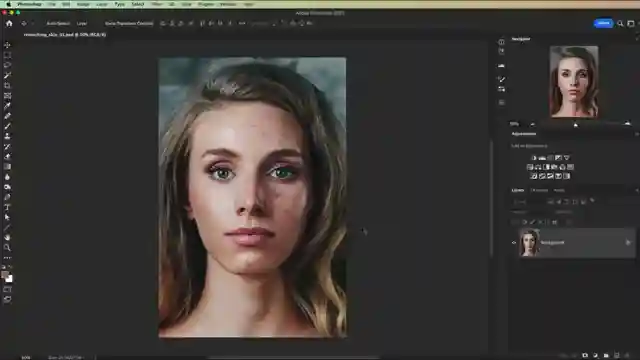Switch to the Paths tab
This screenshot has width=640, height=360.
point(559,190)
